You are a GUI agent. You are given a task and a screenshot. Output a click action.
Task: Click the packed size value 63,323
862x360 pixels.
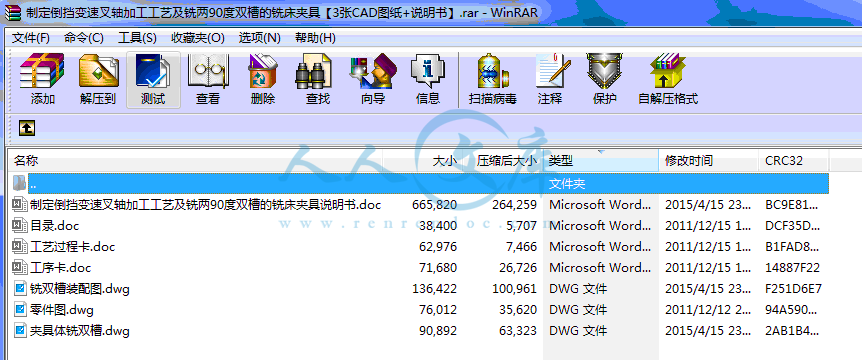point(518,330)
